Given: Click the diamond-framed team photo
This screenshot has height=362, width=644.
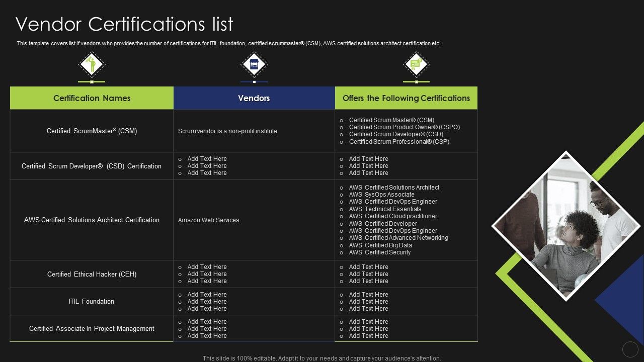Looking at the screenshot, I should pos(566,226).
